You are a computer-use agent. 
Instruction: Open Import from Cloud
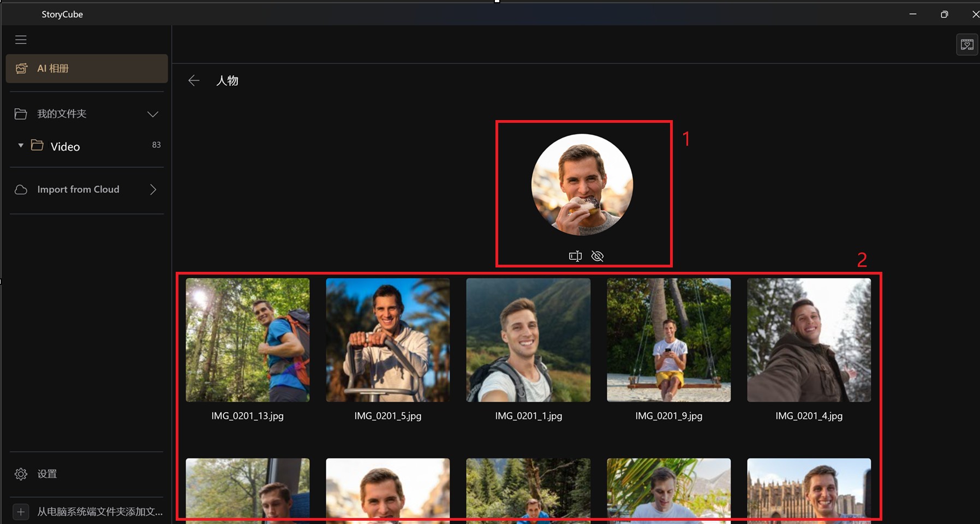pos(87,189)
